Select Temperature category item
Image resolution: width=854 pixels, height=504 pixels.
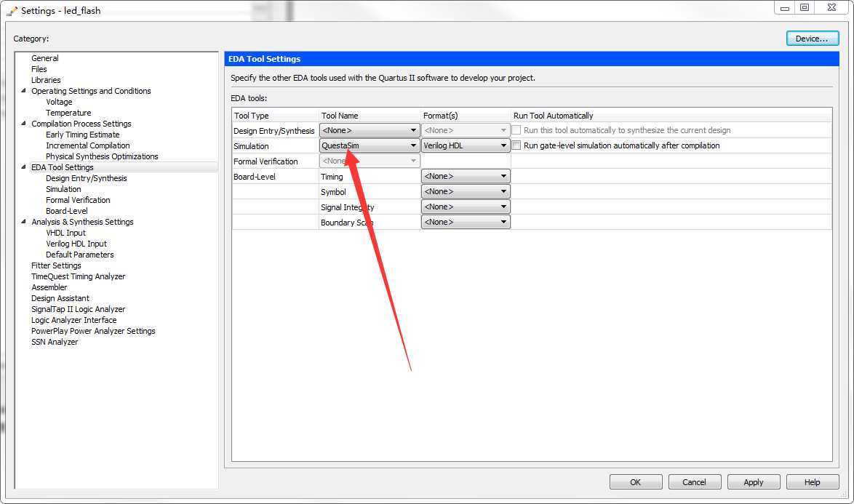pos(68,113)
